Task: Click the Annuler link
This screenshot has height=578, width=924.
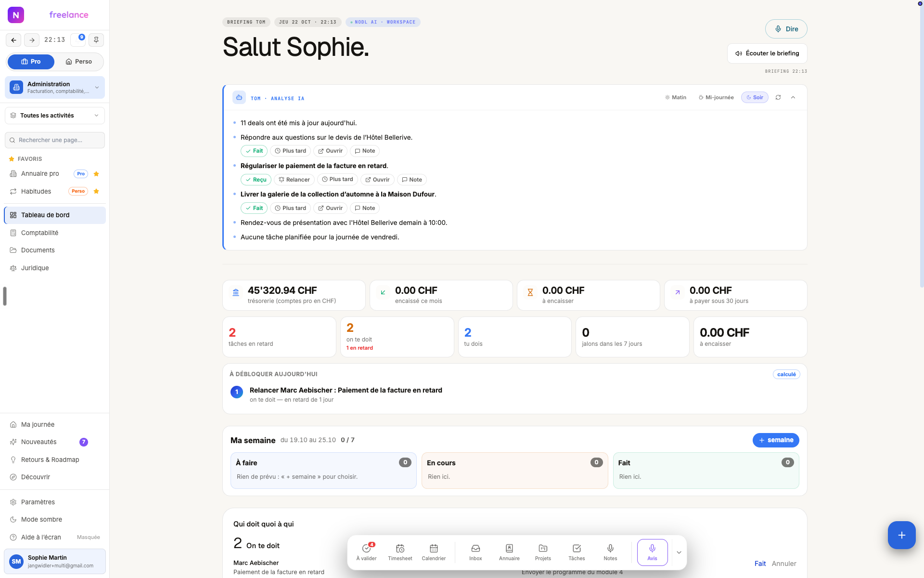Action: [x=784, y=564]
